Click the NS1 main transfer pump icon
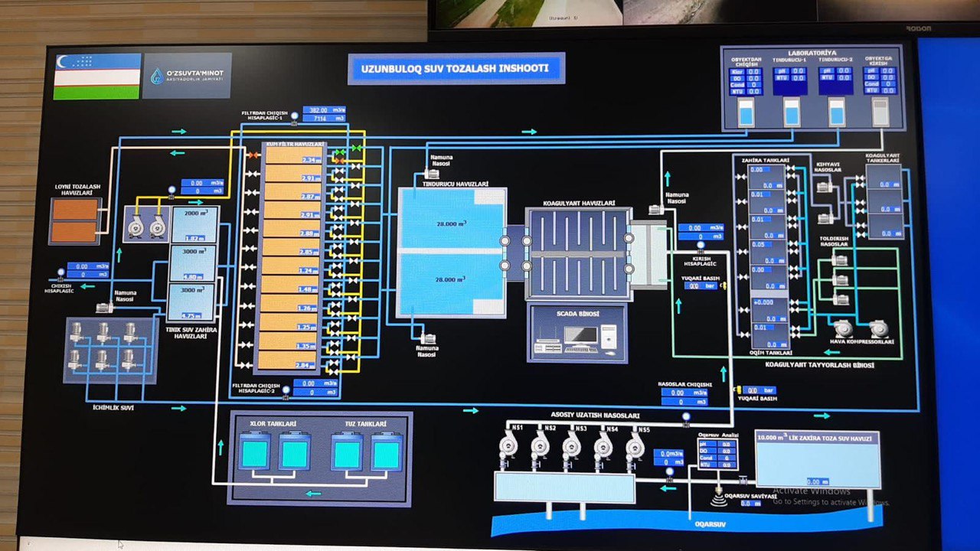 [508, 445]
